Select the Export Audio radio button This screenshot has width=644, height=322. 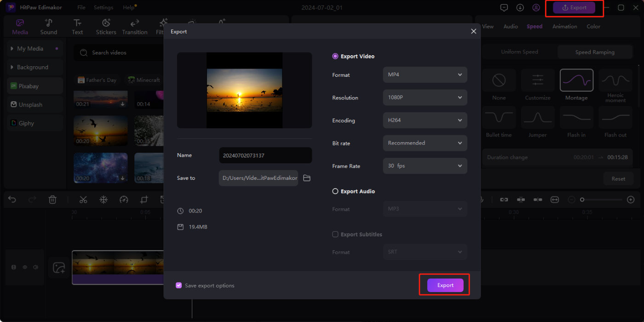tap(335, 191)
